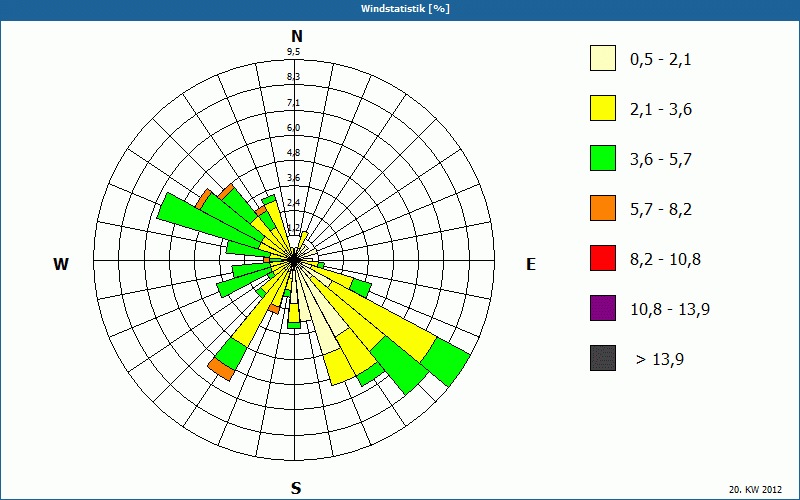Click the purple 10,8 - 13,9 legend swatch
Screen dimensions: 800x500
(x=603, y=308)
